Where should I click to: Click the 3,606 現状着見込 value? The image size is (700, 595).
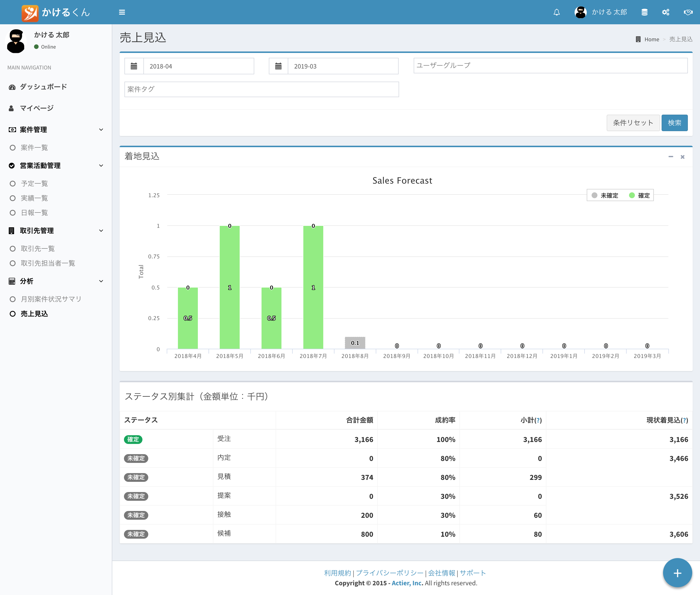click(678, 534)
